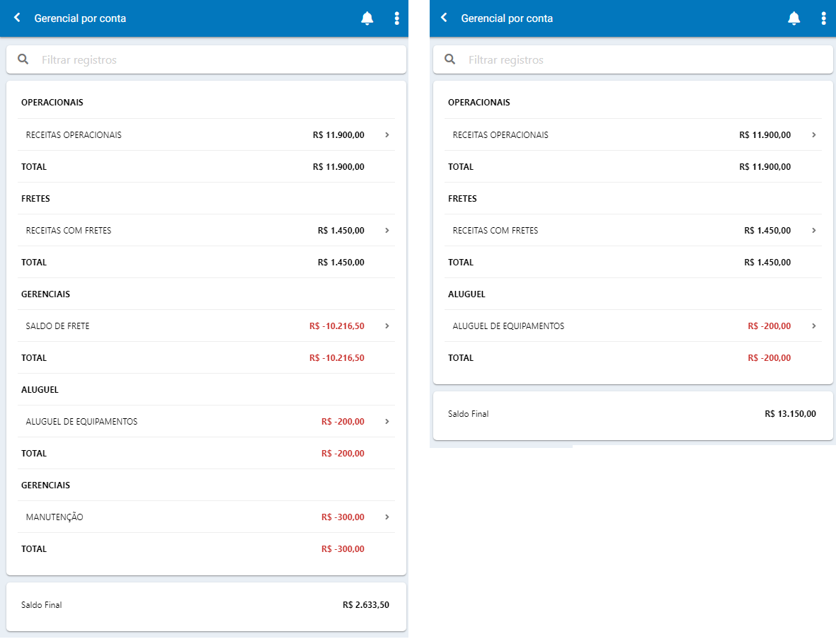Tap the back arrow on the right screen
The width and height of the screenshot is (836, 644).
pyautogui.click(x=444, y=18)
